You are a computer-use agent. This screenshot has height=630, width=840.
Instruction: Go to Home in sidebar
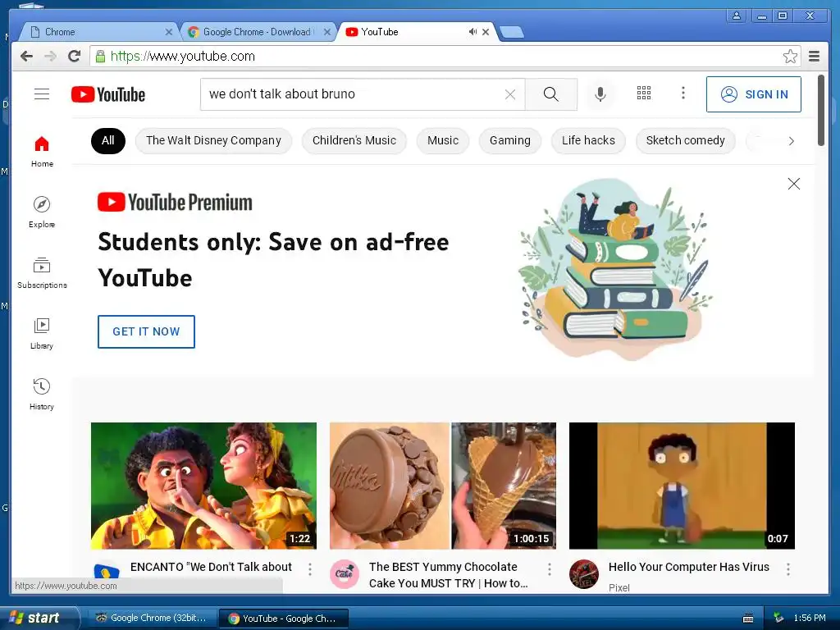point(42,152)
